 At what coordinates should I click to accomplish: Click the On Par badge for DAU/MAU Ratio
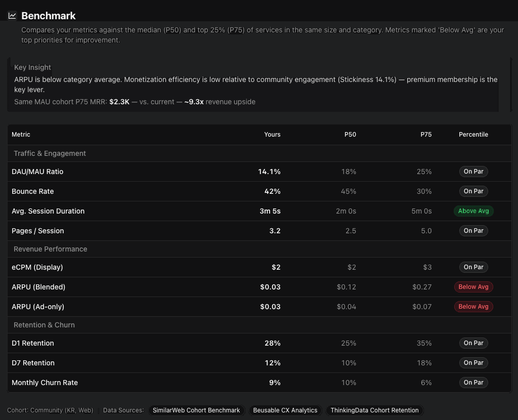click(x=473, y=172)
